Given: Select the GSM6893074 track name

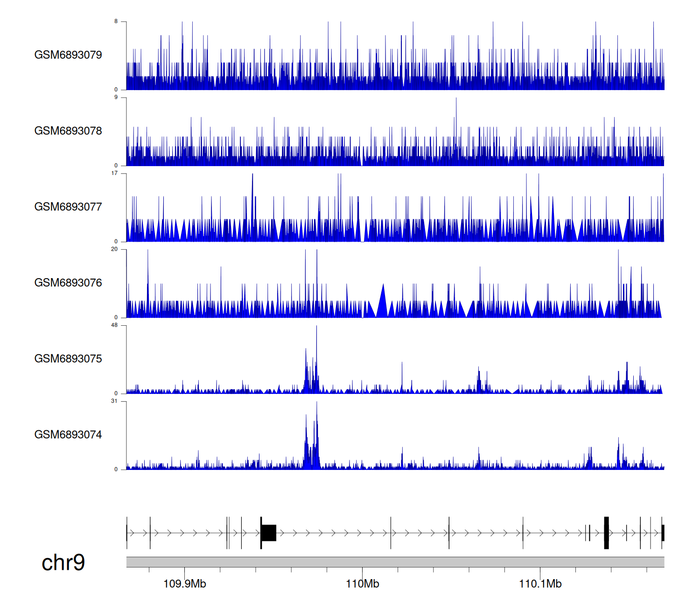Looking at the screenshot, I should (68, 434).
